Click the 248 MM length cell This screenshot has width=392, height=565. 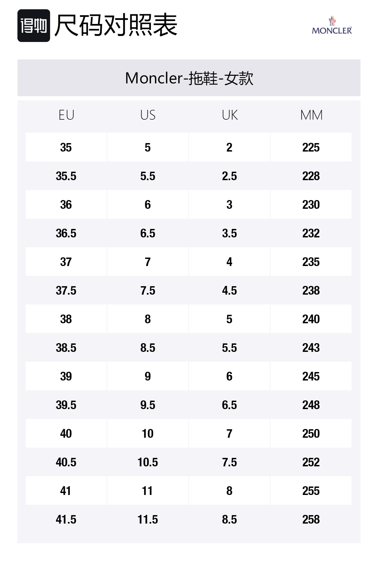pos(311,405)
